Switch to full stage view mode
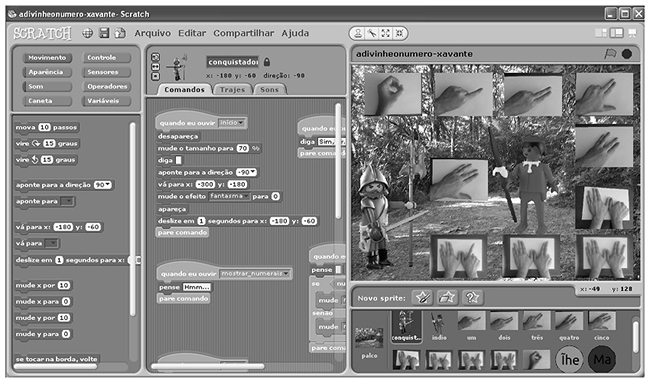 pyautogui.click(x=616, y=33)
